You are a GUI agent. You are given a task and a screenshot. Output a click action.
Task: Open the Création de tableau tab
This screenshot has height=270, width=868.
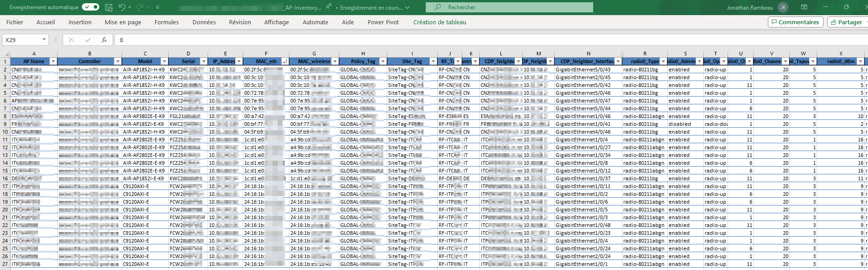[439, 22]
